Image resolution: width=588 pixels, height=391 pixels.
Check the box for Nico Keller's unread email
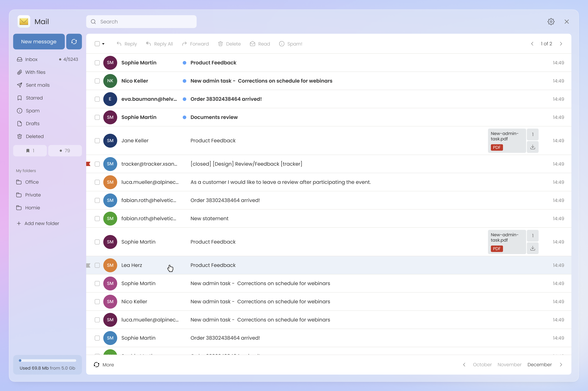(97, 81)
